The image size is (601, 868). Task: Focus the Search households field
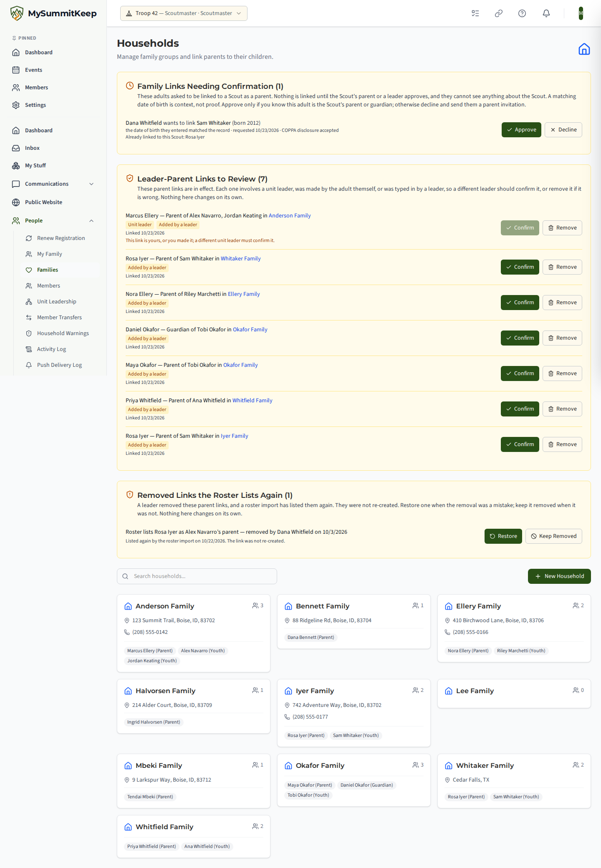tap(197, 576)
